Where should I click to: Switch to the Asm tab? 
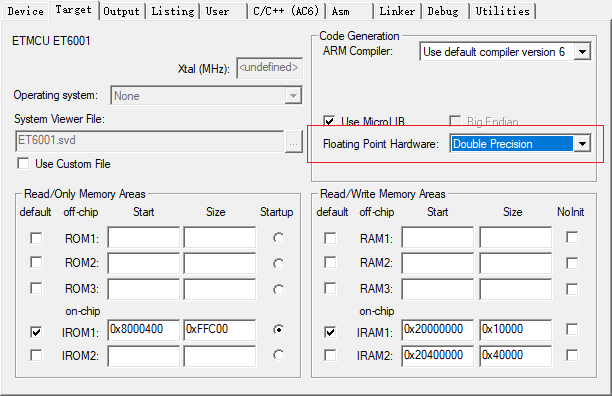coord(349,11)
